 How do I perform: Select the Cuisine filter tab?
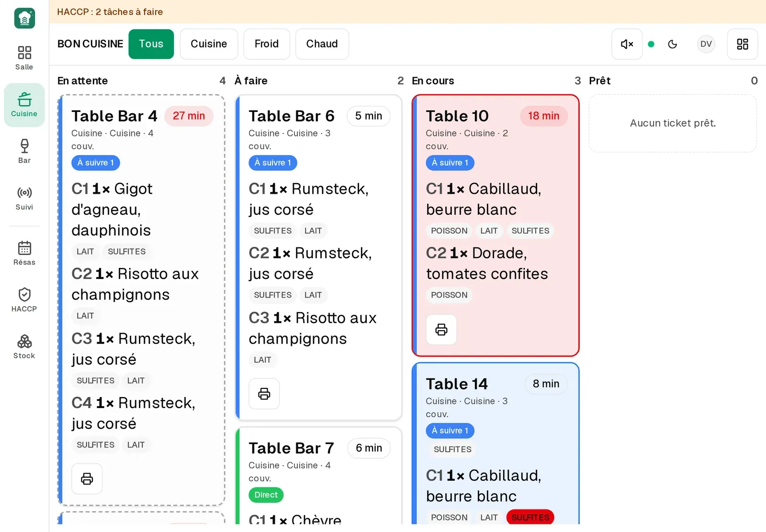[x=209, y=44]
